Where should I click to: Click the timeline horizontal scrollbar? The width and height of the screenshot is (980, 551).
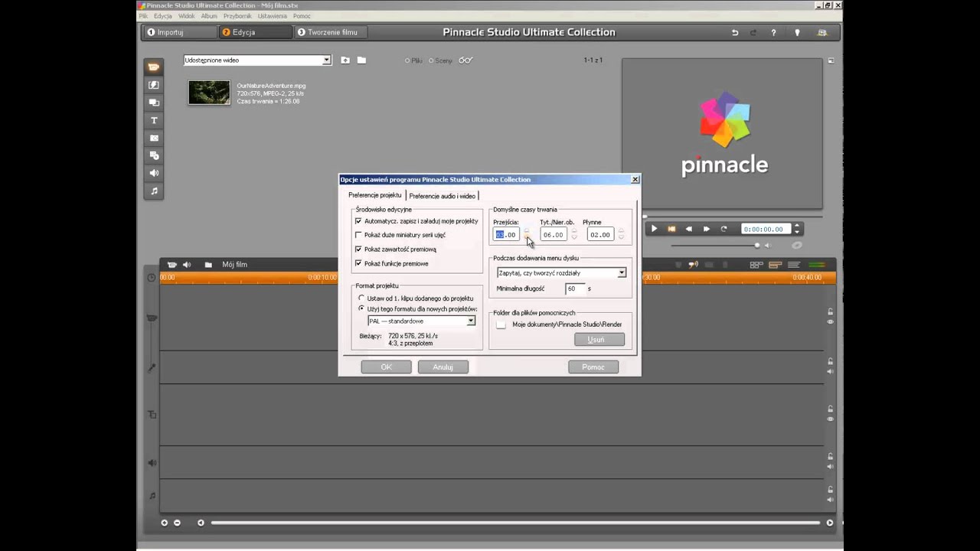(x=514, y=523)
